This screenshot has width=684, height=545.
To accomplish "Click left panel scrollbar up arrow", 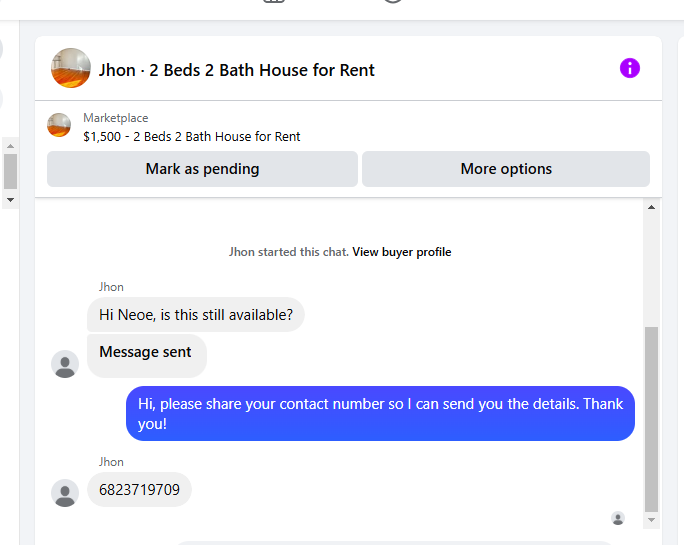I will [x=10, y=145].
